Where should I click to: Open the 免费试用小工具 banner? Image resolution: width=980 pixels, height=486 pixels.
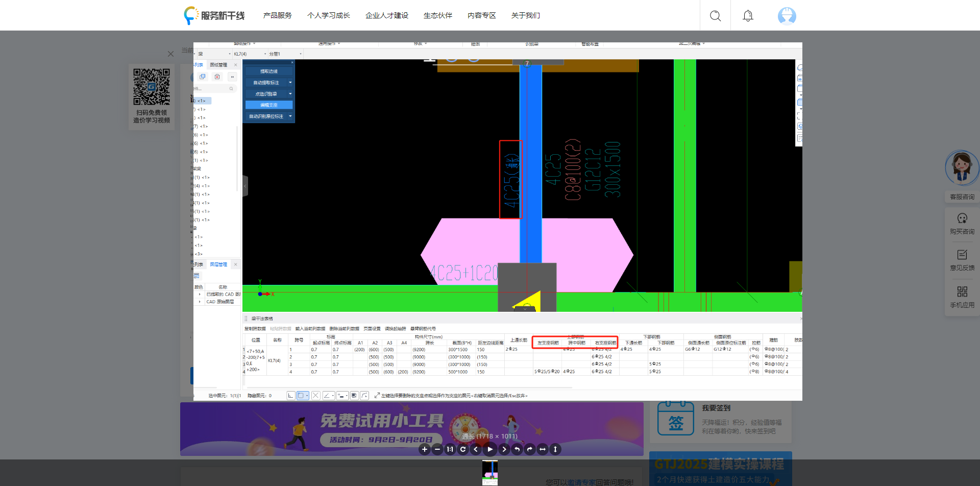(411, 429)
